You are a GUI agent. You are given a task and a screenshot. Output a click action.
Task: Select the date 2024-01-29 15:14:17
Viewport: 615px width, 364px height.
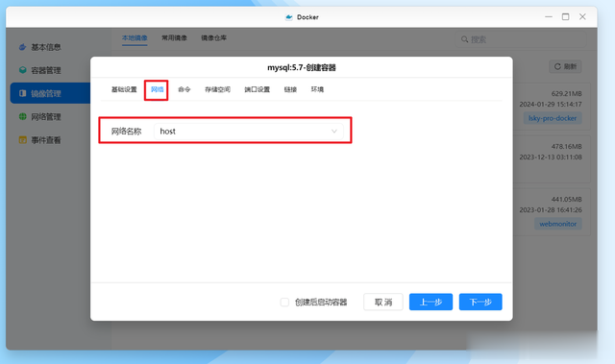(551, 105)
